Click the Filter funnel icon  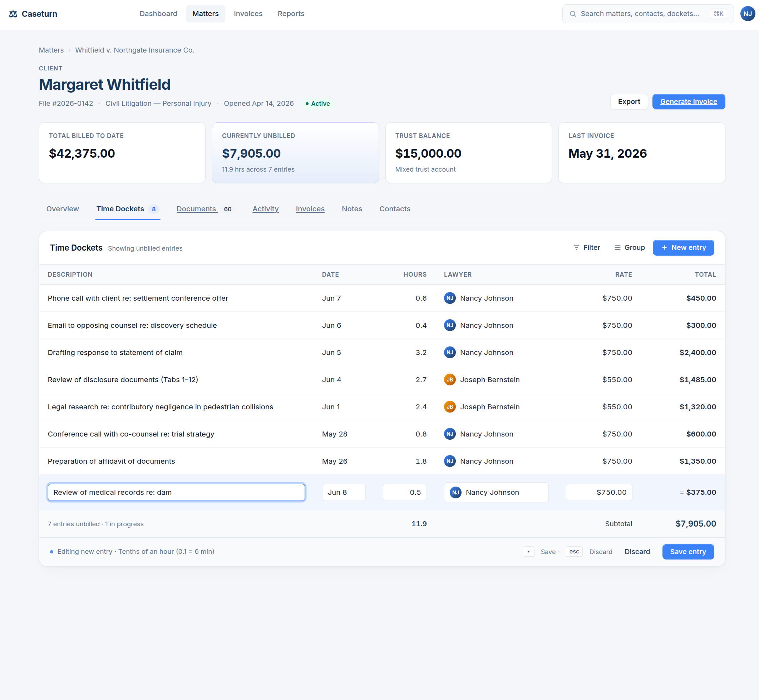(576, 248)
